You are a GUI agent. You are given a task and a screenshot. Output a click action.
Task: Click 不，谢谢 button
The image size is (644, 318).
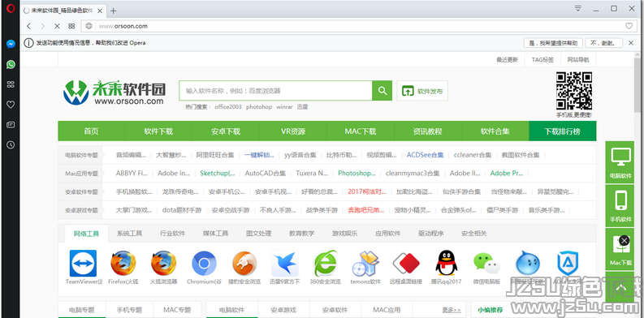(x=603, y=43)
